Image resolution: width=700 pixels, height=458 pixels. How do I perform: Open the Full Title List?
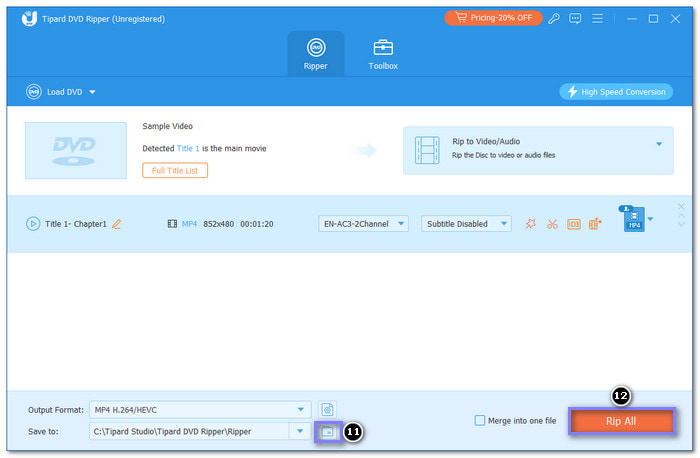[x=175, y=171]
